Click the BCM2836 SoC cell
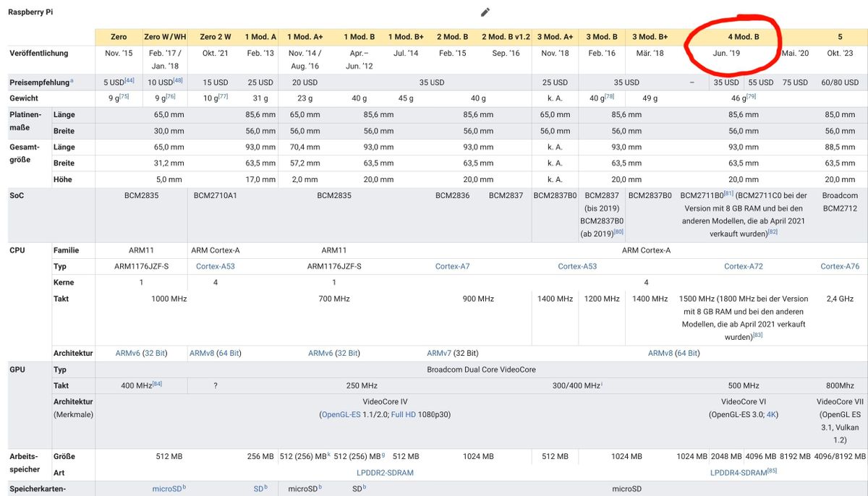Screen dimensions: 868x496 pyautogui.click(x=453, y=196)
